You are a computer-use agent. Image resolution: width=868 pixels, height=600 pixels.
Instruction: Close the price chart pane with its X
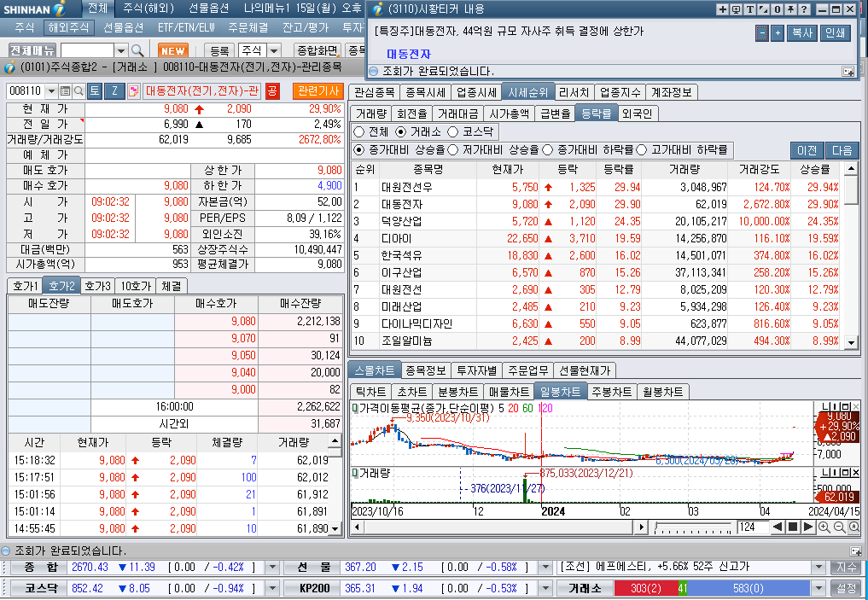click(856, 407)
